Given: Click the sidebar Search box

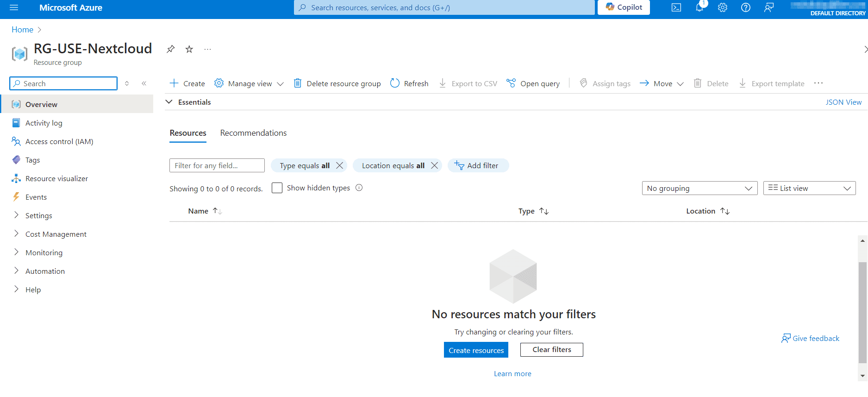Looking at the screenshot, I should click(x=63, y=83).
